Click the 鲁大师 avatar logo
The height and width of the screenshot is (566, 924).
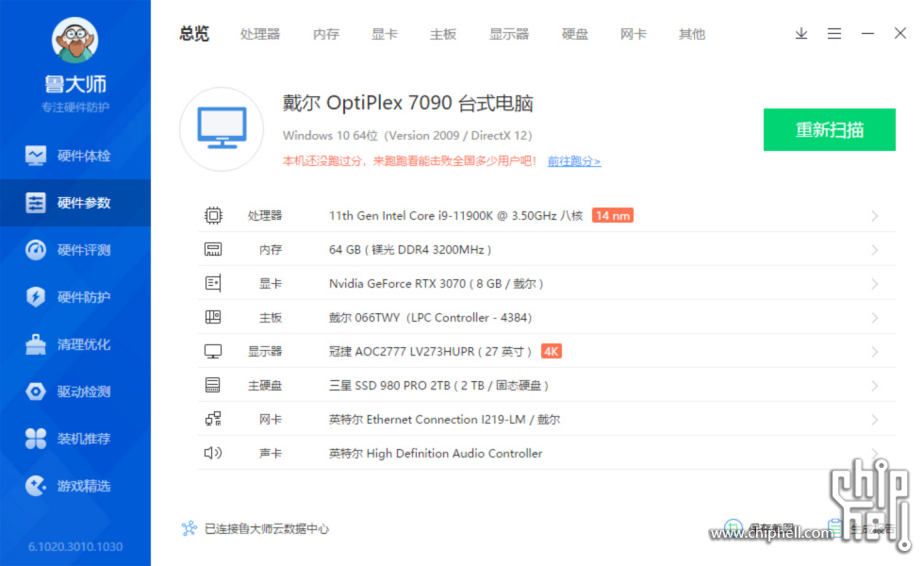click(74, 40)
